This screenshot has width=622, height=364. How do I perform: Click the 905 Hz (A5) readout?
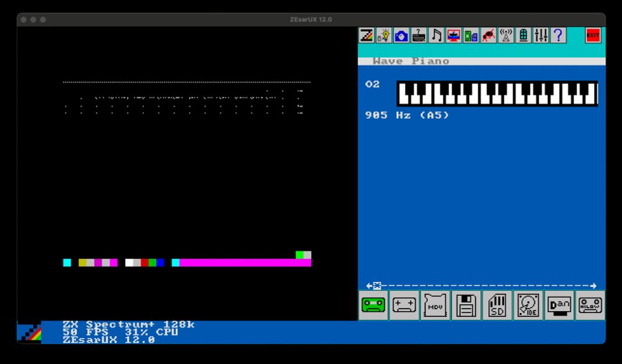(x=407, y=116)
